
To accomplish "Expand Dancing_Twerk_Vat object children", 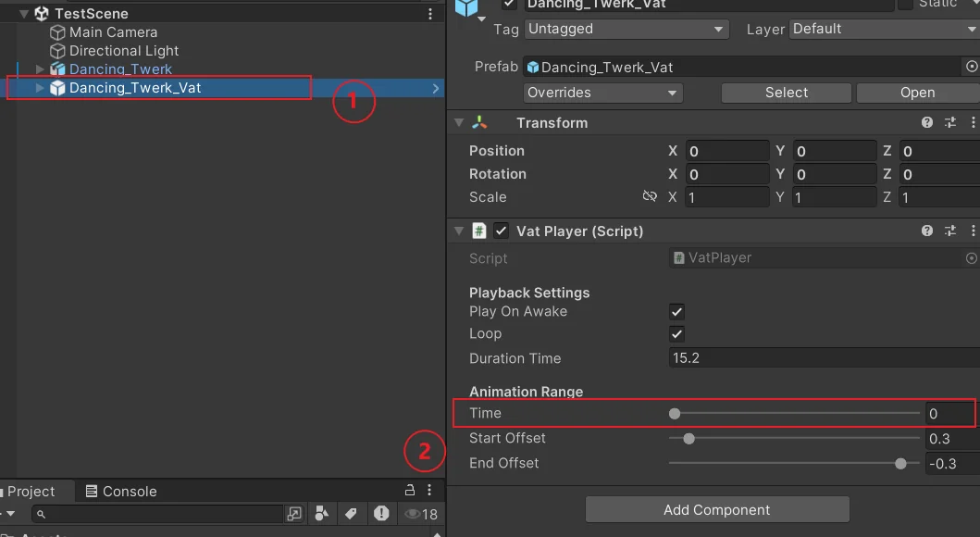I will click(x=40, y=88).
